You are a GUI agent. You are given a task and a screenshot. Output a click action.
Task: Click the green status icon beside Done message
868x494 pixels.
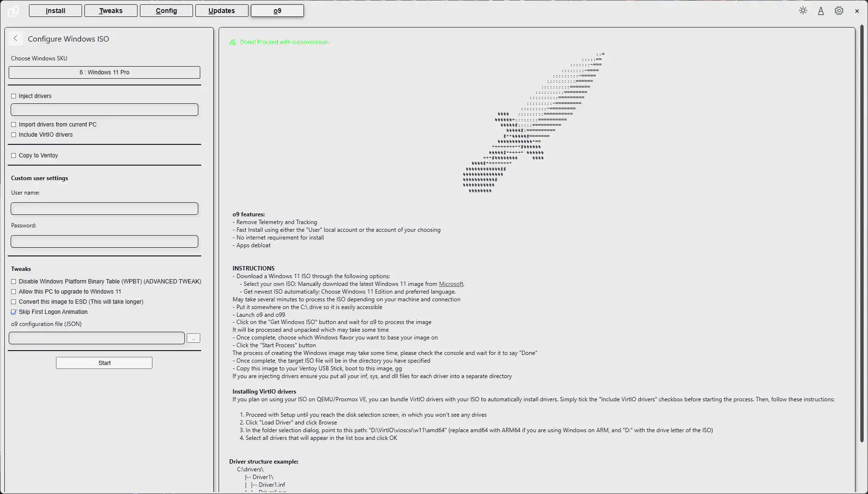click(233, 42)
